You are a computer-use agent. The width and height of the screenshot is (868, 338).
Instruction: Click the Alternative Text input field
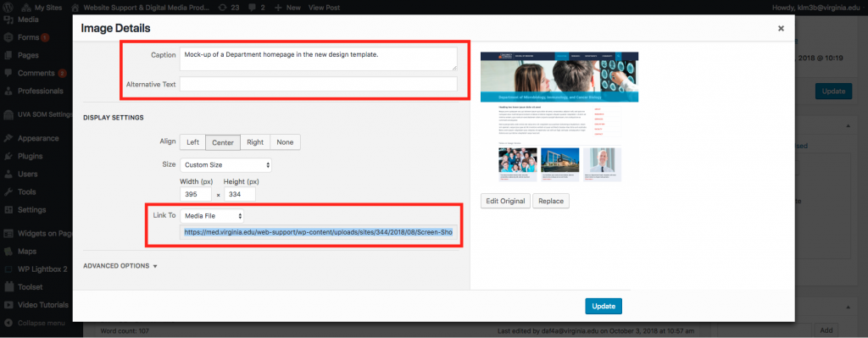[x=319, y=84]
